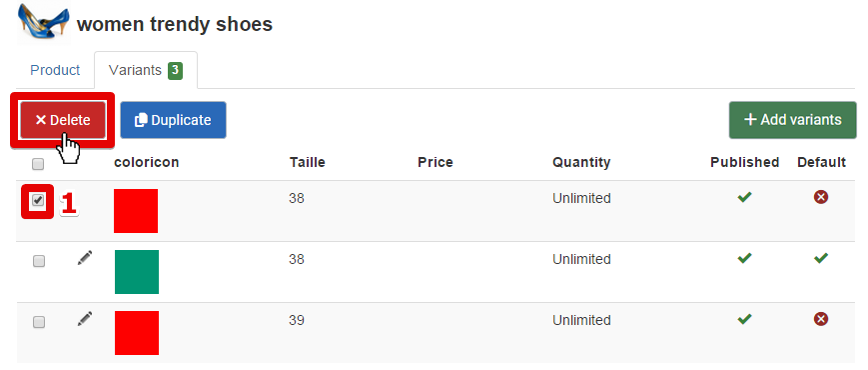Screen dimensions: 868x370
Task: Set size 39 variant as default
Action: [x=821, y=318]
